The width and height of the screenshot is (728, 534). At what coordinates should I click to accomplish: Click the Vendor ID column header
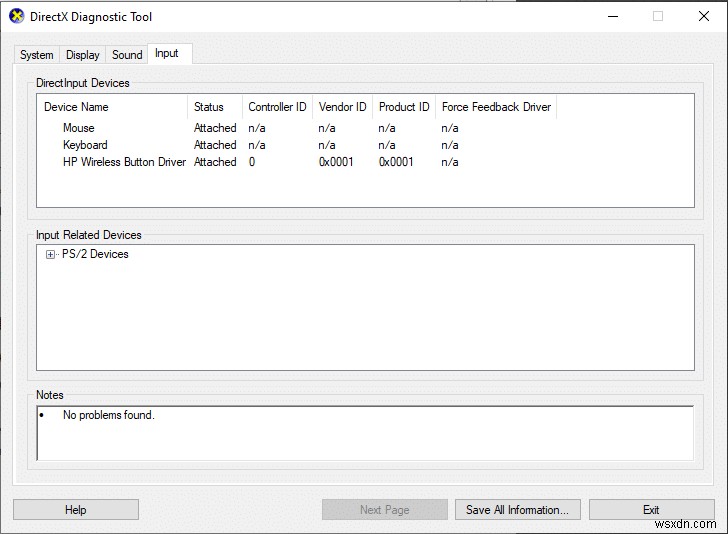click(x=343, y=107)
